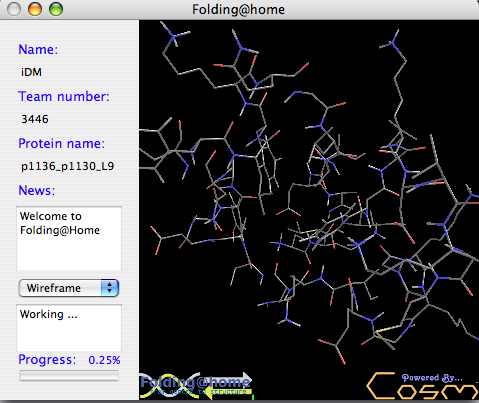This screenshot has width=479, height=403.
Task: Open the Wireframe display mode dropdown
Action: pos(69,288)
